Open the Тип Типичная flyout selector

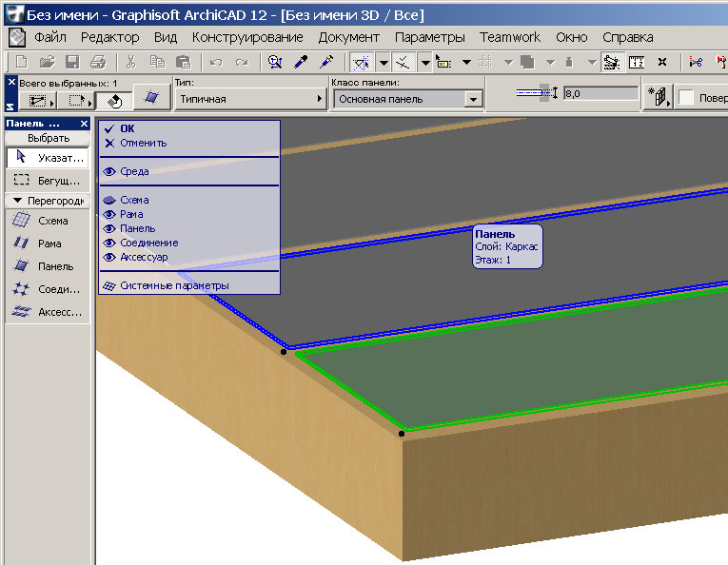coord(249,99)
